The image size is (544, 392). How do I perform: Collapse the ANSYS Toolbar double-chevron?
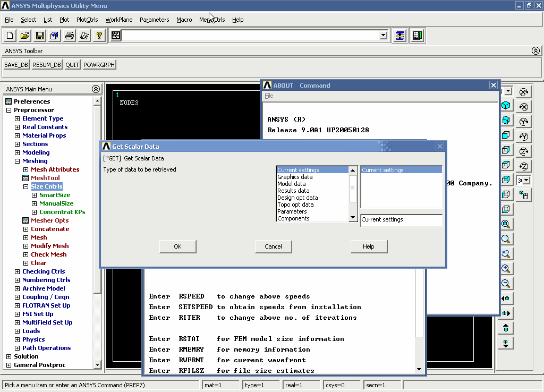pos(535,51)
